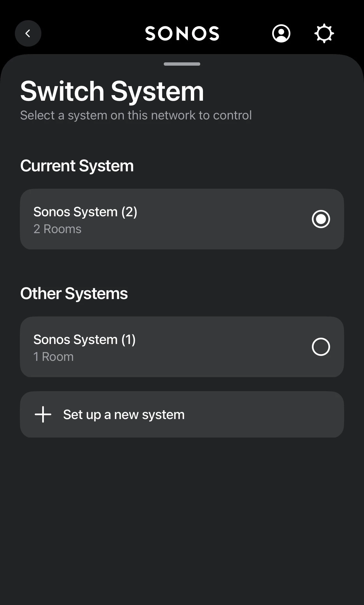Click the Sonos System (1) name label
The height and width of the screenshot is (605, 364).
pos(84,340)
